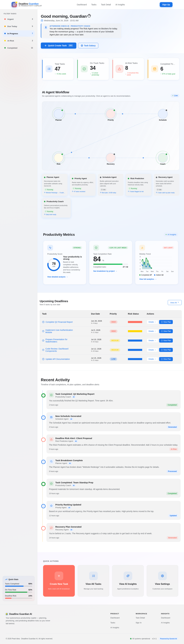
Task: Click the Productivity Score 78 circular gauge
Action: click(54, 264)
